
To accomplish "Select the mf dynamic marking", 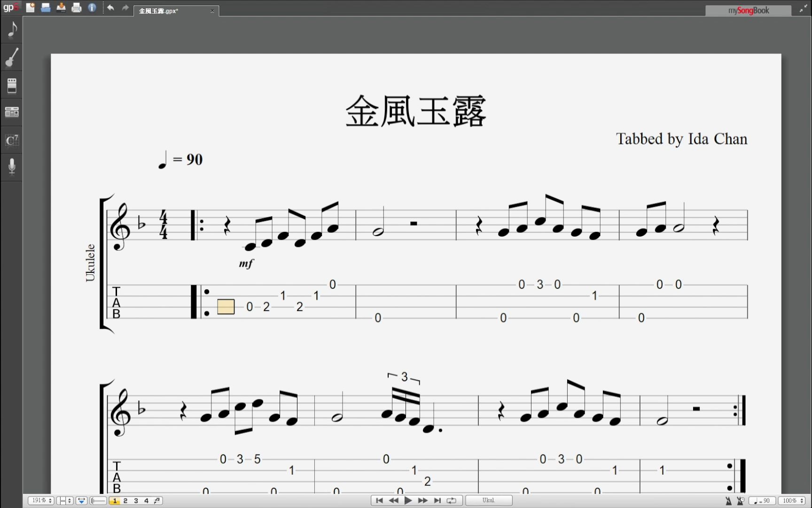I will click(246, 263).
